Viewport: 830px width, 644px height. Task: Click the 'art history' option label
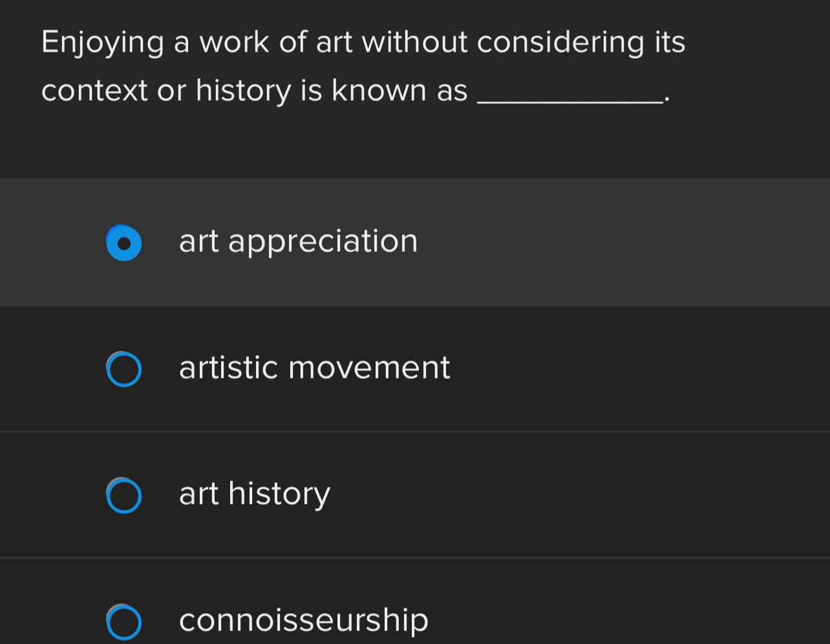coord(254,495)
